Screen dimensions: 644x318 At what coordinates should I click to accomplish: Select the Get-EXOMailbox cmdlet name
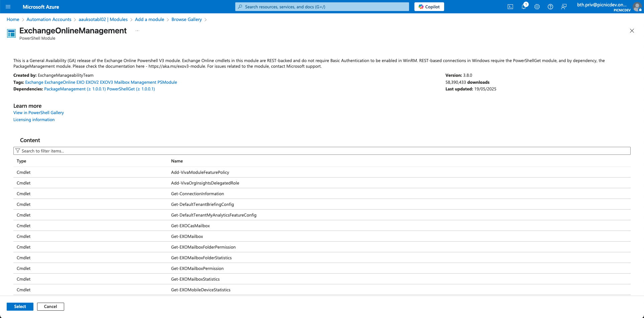point(187,236)
